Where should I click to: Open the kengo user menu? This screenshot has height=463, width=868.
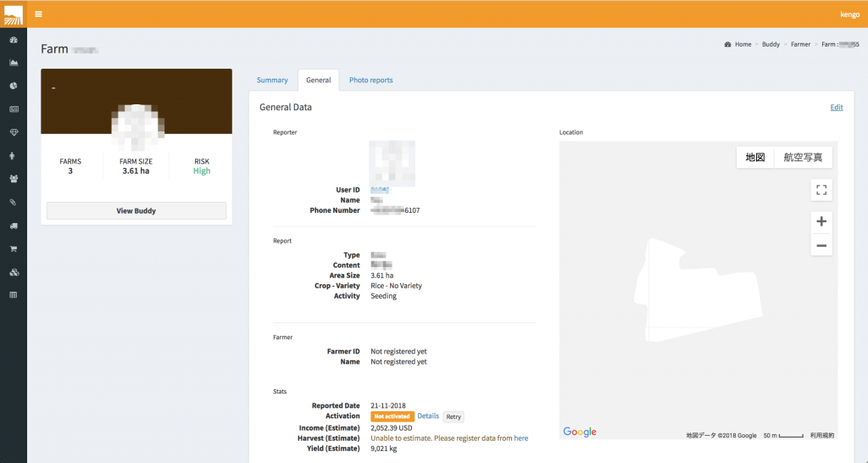(849, 14)
